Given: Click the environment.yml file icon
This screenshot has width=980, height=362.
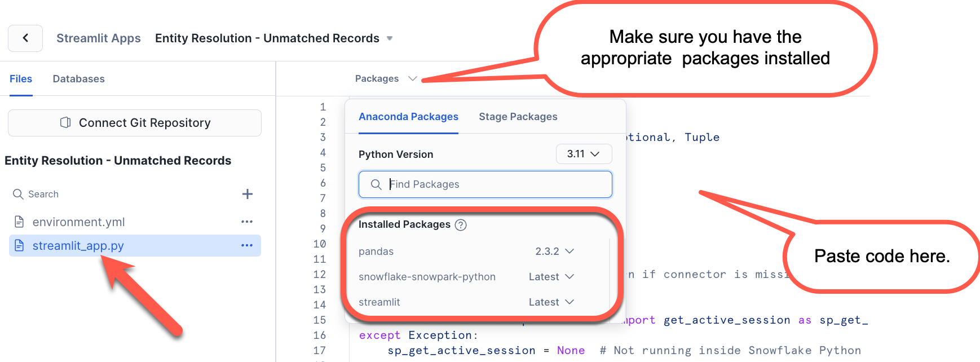Looking at the screenshot, I should point(19,222).
